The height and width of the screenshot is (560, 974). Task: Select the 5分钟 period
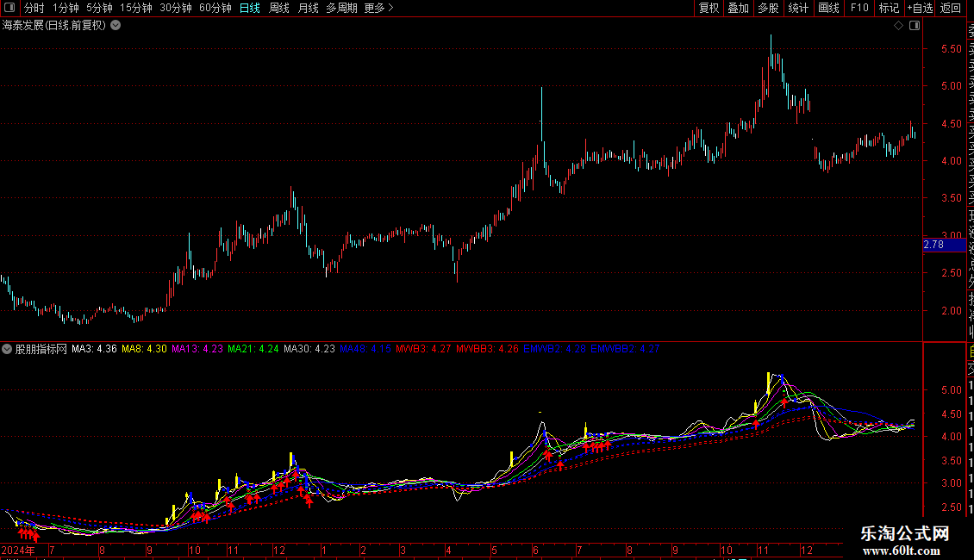tap(99, 8)
